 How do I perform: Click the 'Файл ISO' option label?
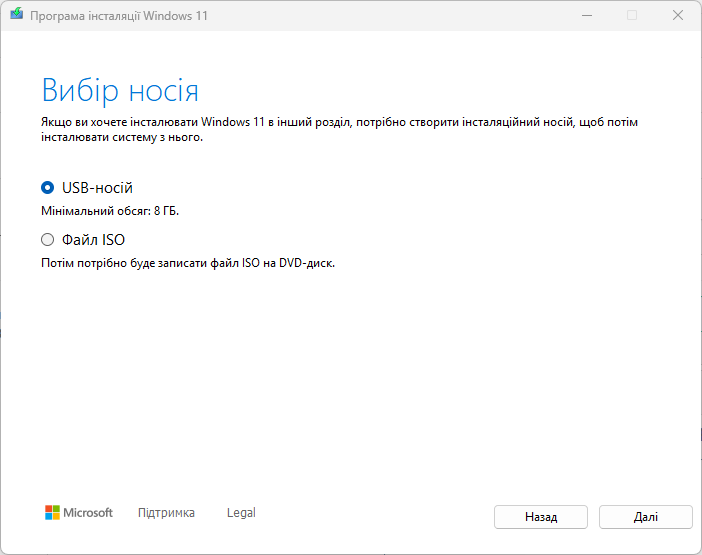point(93,240)
